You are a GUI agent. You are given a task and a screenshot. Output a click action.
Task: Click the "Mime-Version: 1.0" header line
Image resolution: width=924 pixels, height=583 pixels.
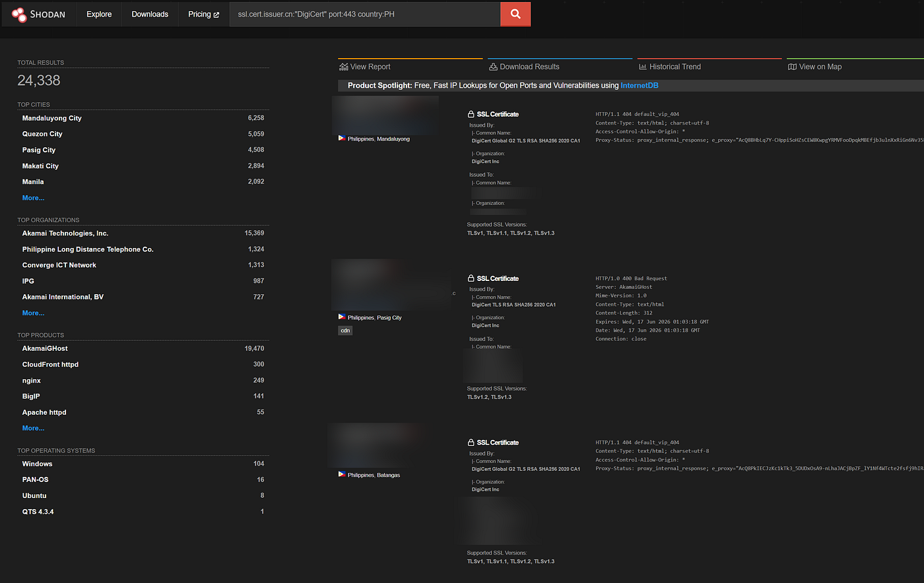[x=621, y=295]
